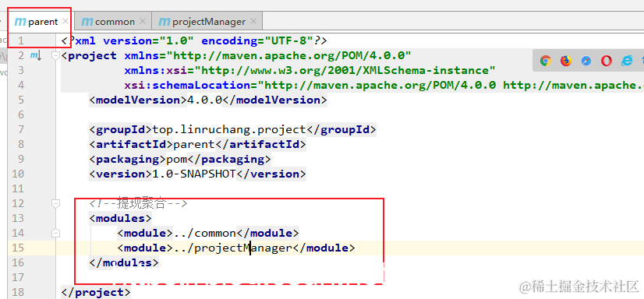
Task: Click the Maven gutter icon on line 2
Action: [x=36, y=56]
